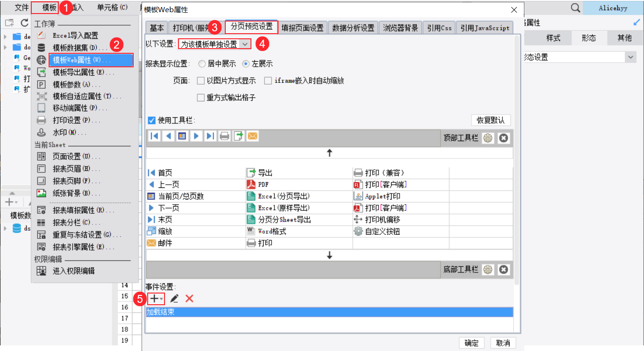Select the 加载结束 event list item
Viewport: 644px width, 351px height.
pos(329,312)
